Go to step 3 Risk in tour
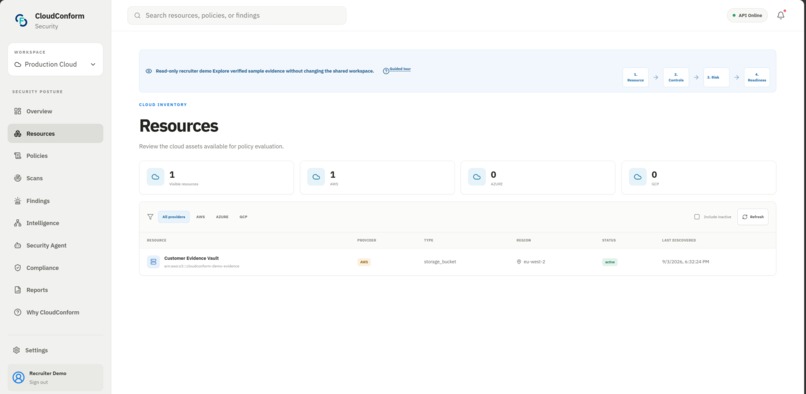This screenshot has width=806, height=394. [716, 77]
